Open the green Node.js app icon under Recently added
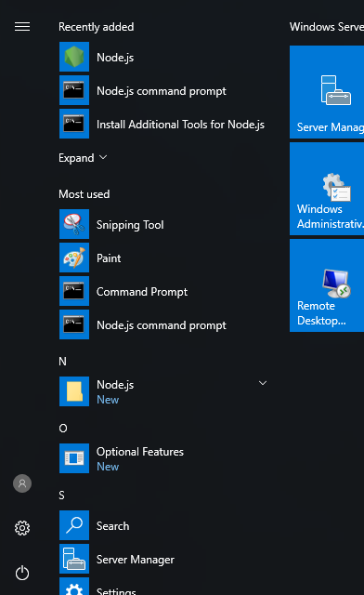This screenshot has width=364, height=595. tap(74, 57)
